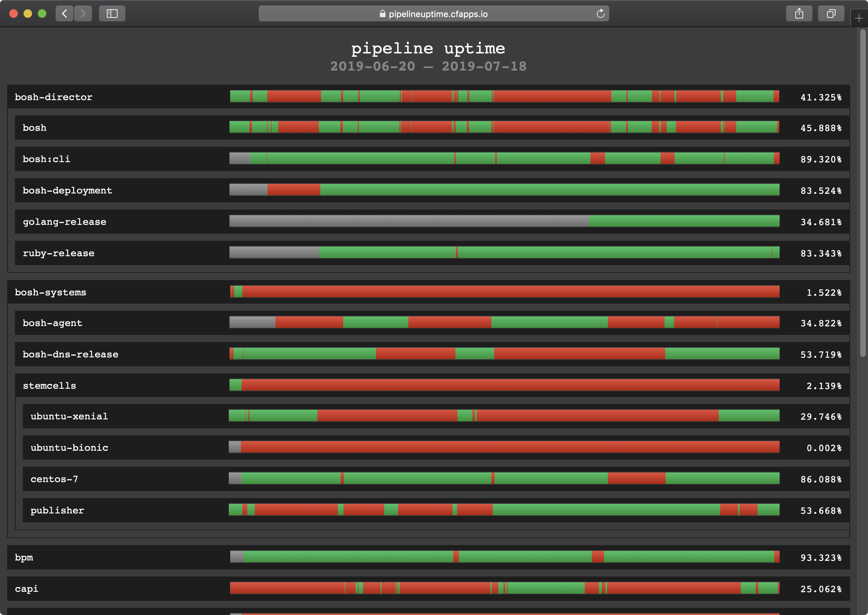Viewport: 868px width, 615px height.
Task: Select the bosh:cli pipeline row
Action: [x=46, y=159]
